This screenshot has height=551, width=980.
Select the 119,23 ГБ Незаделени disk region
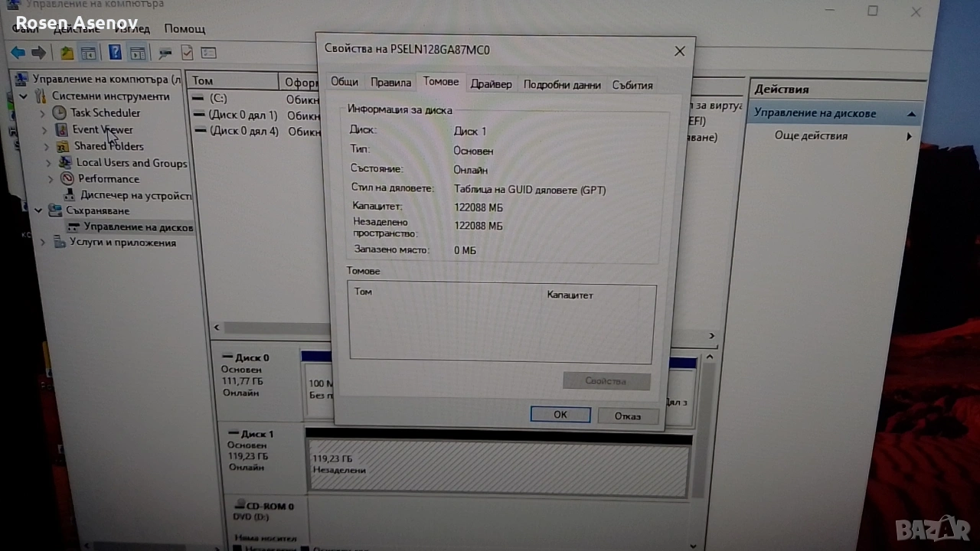(x=498, y=468)
